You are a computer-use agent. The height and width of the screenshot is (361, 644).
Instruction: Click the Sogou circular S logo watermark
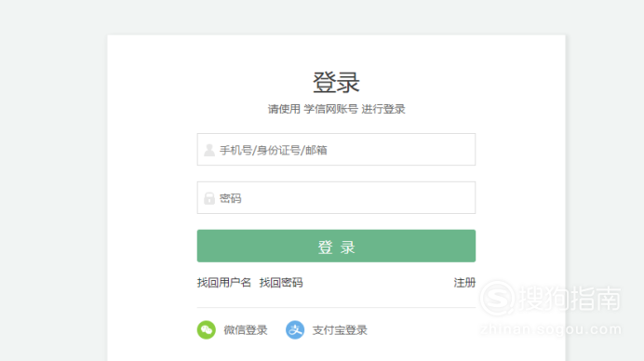497,299
